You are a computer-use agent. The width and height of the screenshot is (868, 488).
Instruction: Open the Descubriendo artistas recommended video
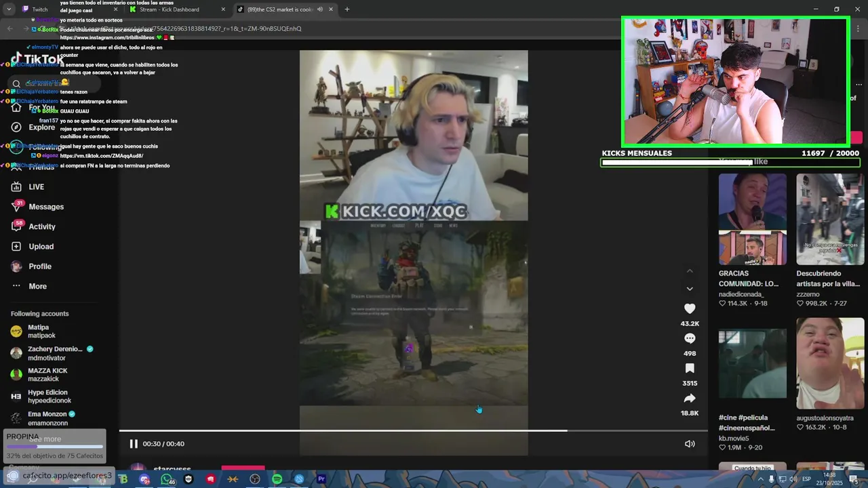point(830,219)
